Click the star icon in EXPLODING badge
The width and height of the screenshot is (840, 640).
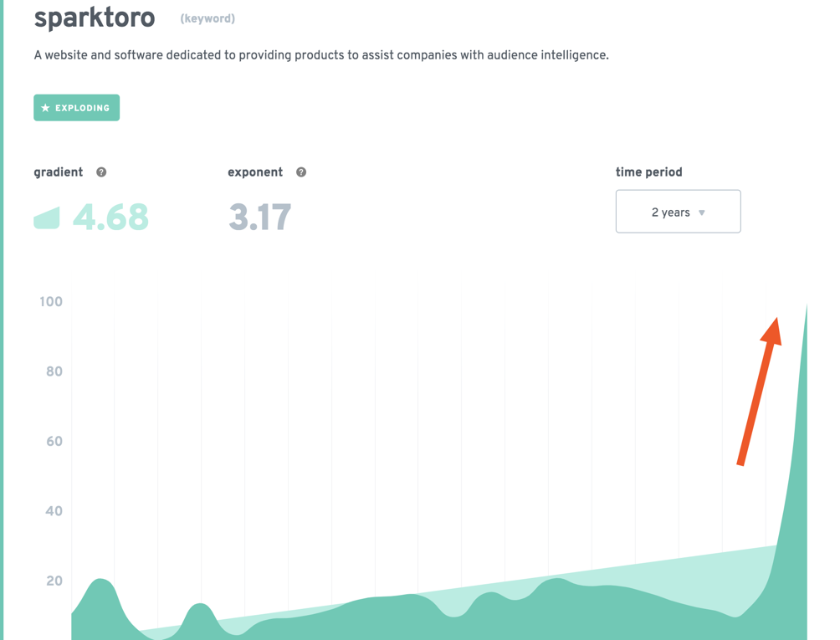coord(45,108)
